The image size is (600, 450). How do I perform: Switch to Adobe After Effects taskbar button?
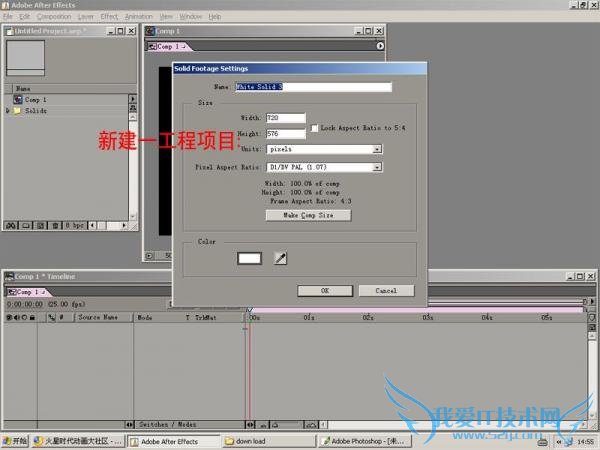click(x=173, y=441)
